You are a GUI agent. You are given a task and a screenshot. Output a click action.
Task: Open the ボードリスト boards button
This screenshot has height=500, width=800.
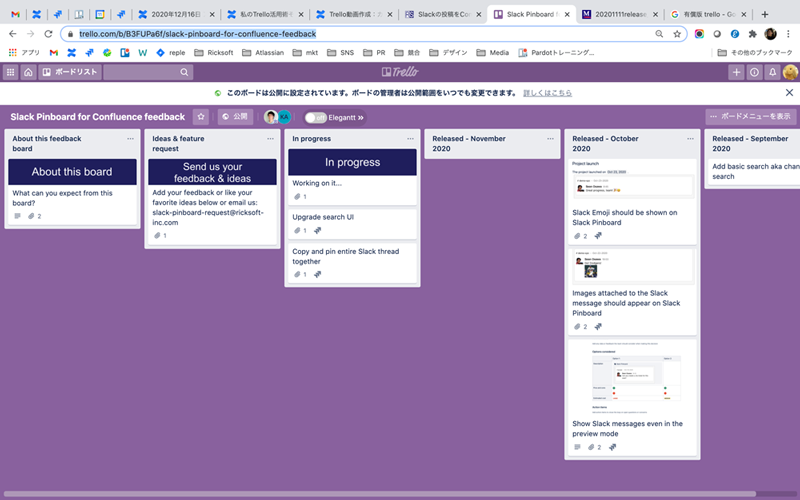70,72
